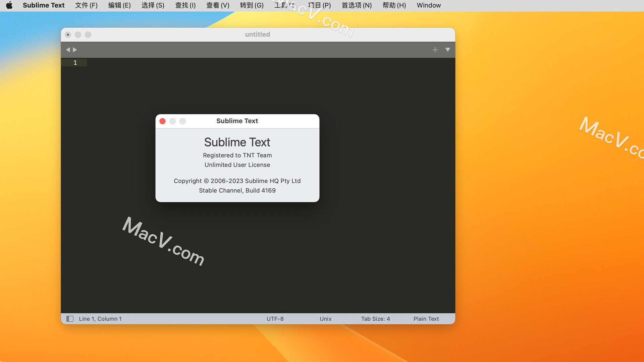This screenshot has width=644, height=362.
Task: Click the new tab plus icon
Action: tap(435, 50)
